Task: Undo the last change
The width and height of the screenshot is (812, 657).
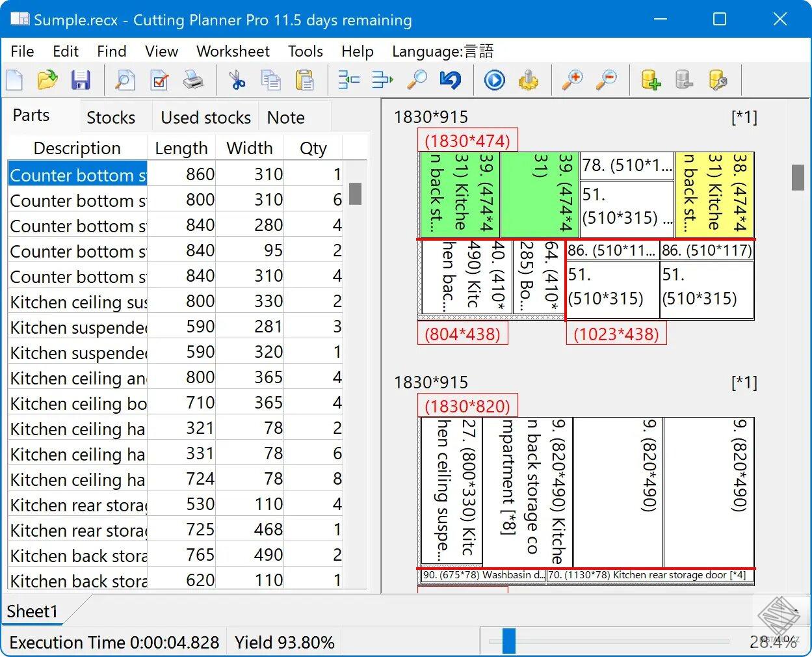Action: tap(451, 80)
